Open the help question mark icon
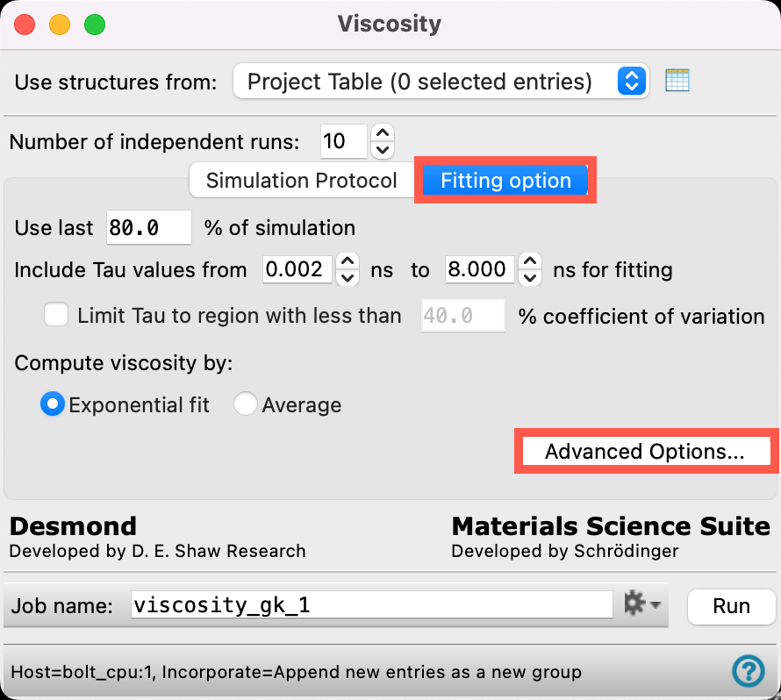Screen dimensions: 781x700 [x=749, y=671]
